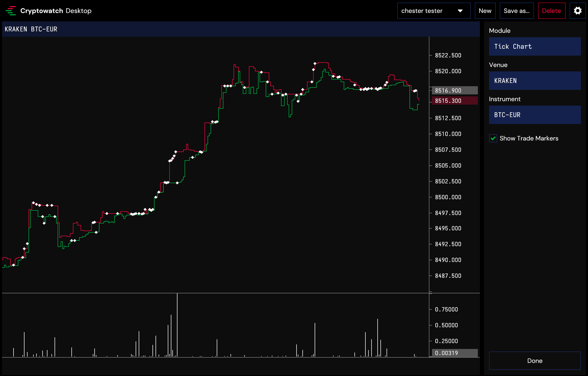588x376 pixels.
Task: Click the 8495.000 price axis label
Action: tap(448, 228)
